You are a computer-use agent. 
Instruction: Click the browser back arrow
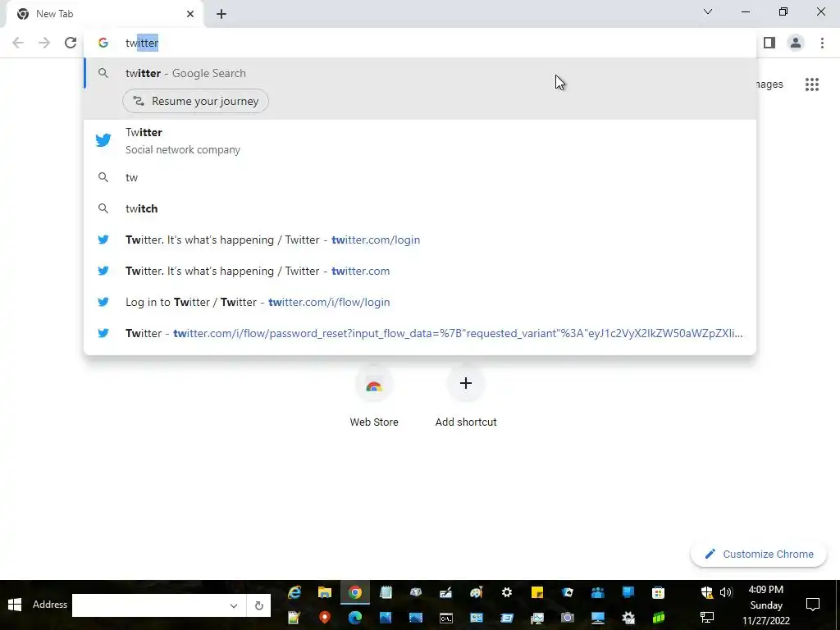(18, 43)
